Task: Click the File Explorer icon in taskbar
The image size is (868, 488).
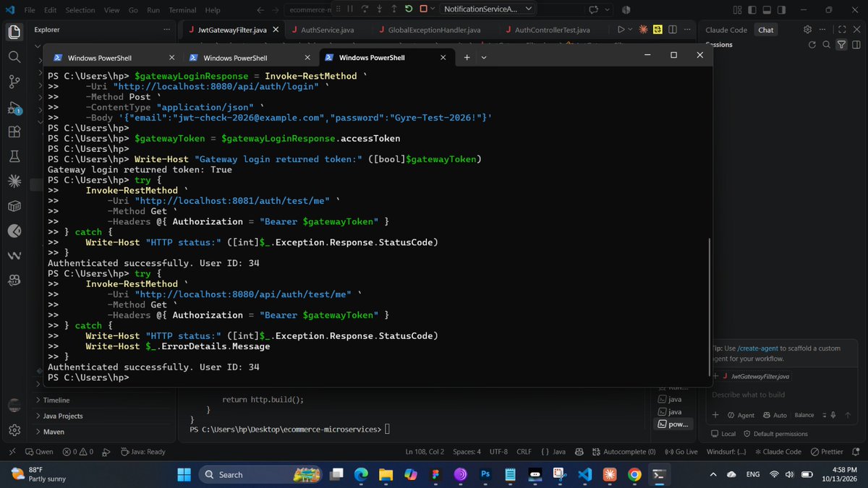Action: (386, 474)
